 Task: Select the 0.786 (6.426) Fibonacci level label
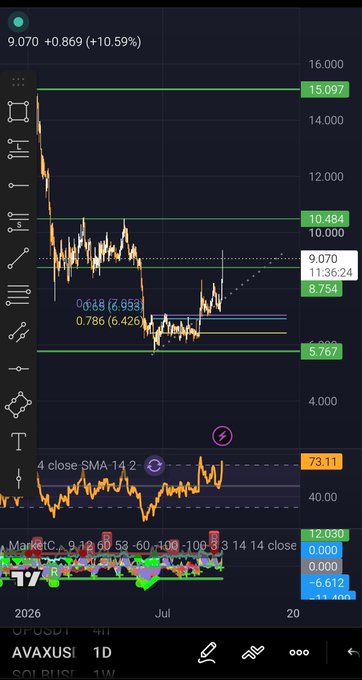pyautogui.click(x=109, y=321)
